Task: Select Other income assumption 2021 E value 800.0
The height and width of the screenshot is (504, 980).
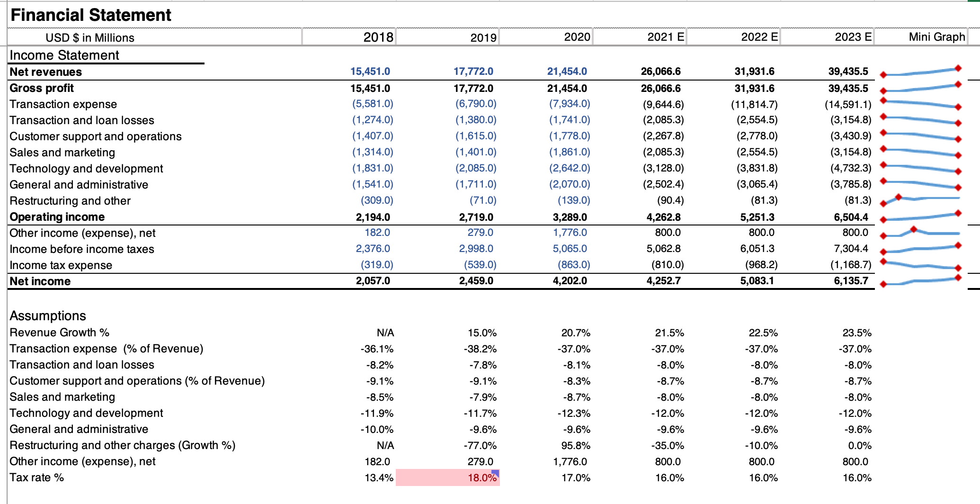Action: click(668, 462)
